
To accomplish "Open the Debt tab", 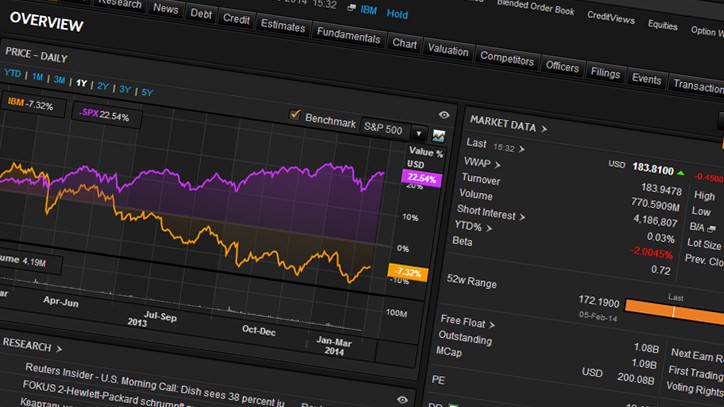I will point(201,13).
